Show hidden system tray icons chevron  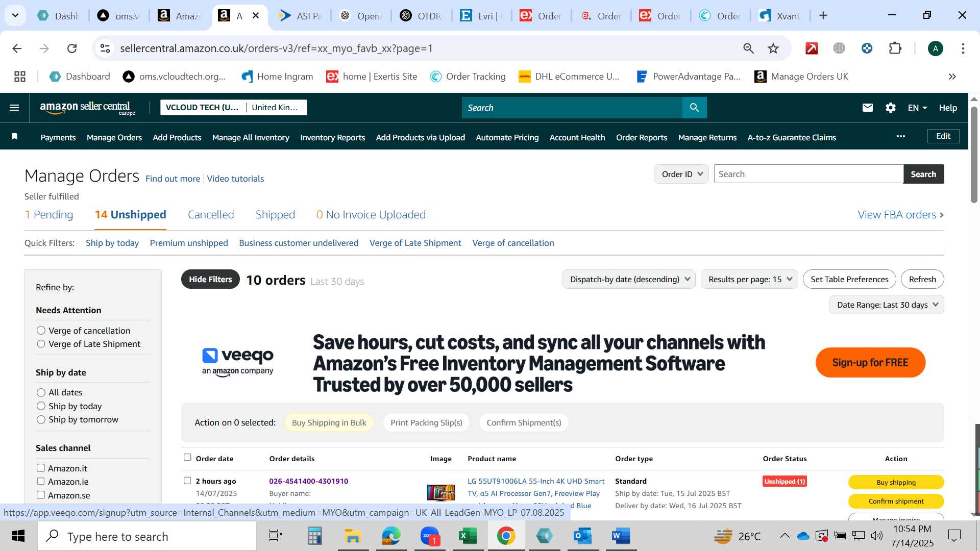tap(785, 536)
